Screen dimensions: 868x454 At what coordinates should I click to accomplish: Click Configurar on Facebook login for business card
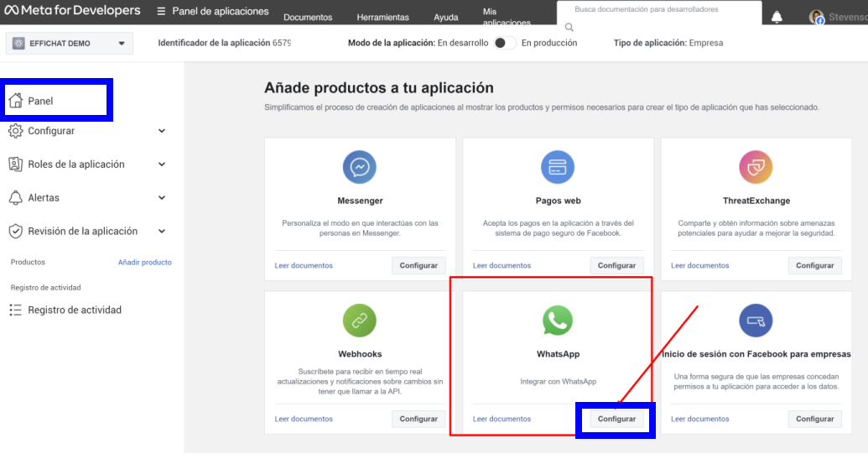point(815,419)
